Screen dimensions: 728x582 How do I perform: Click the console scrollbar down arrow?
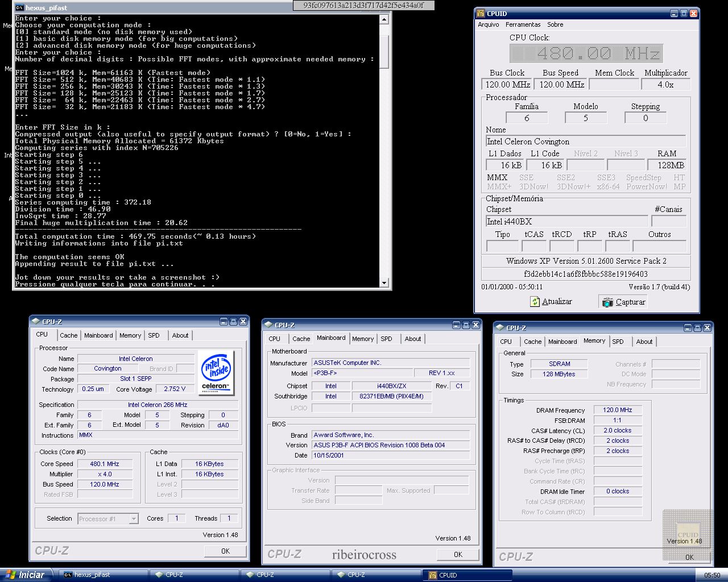384,282
